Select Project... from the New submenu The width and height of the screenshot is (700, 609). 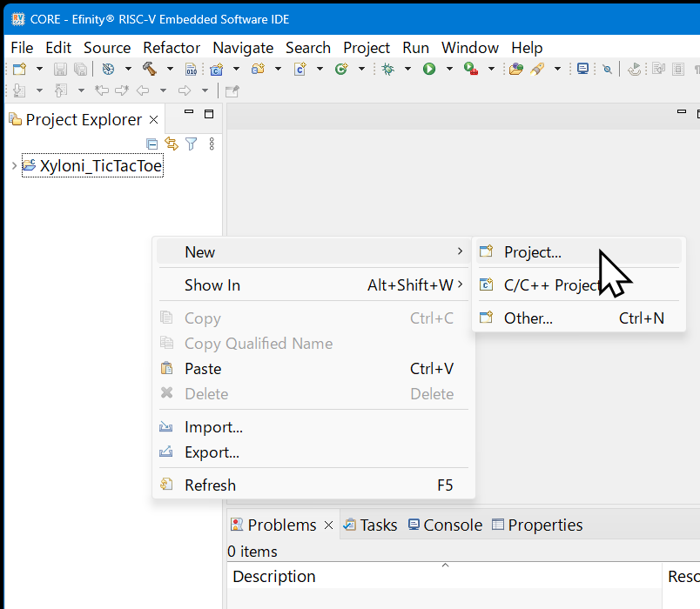pos(532,252)
